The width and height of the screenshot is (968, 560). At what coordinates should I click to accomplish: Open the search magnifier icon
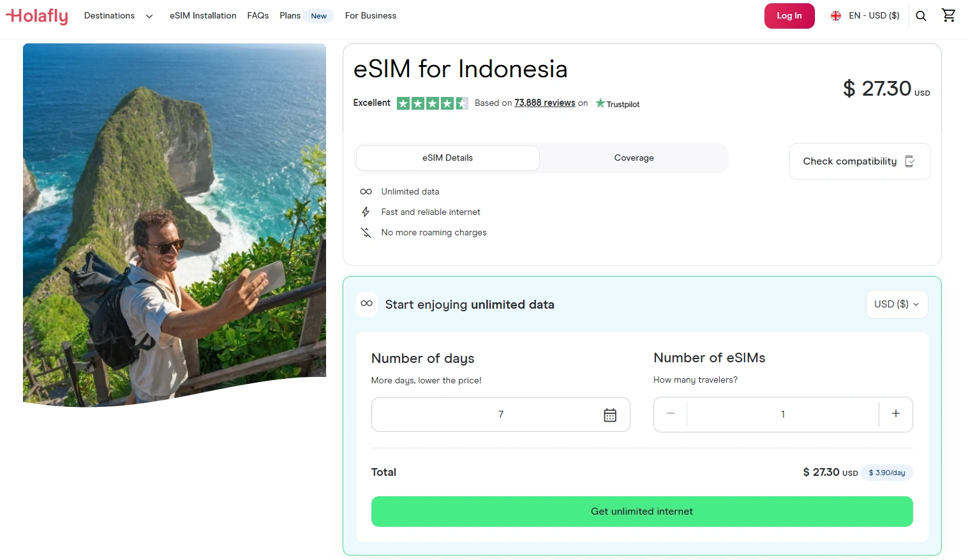coord(921,16)
